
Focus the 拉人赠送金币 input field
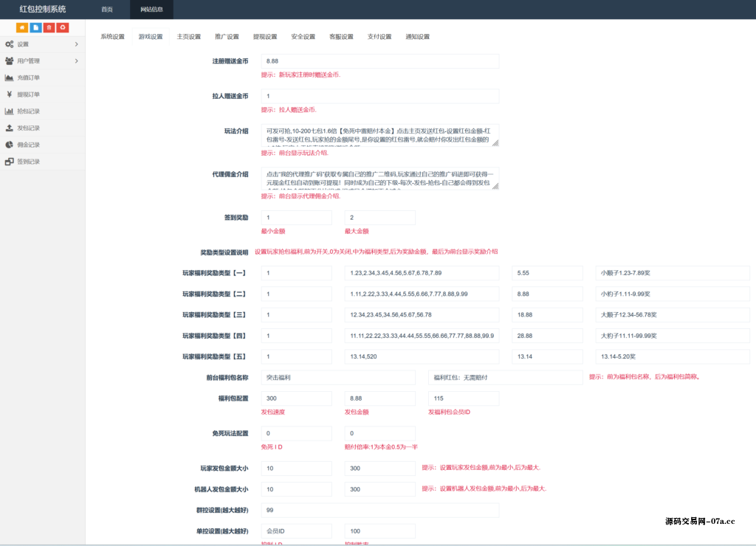point(380,96)
